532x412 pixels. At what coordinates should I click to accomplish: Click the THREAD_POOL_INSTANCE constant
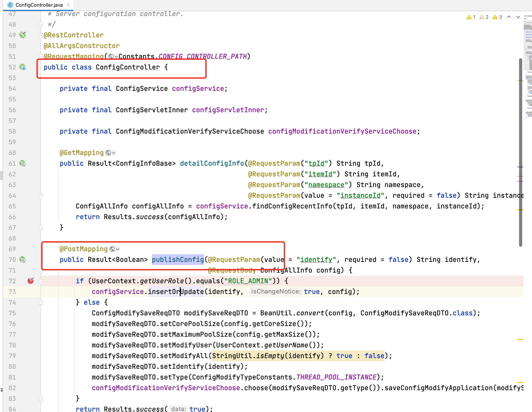pos(336,377)
